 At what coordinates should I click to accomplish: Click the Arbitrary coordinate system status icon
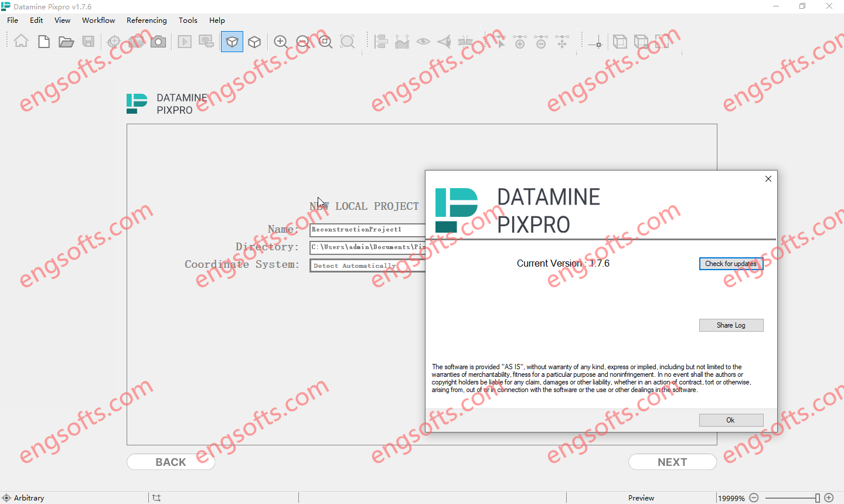[x=6, y=498]
